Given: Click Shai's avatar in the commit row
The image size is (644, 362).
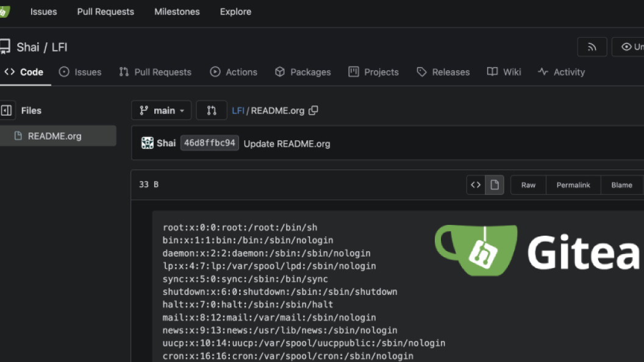Looking at the screenshot, I should 148,143.
